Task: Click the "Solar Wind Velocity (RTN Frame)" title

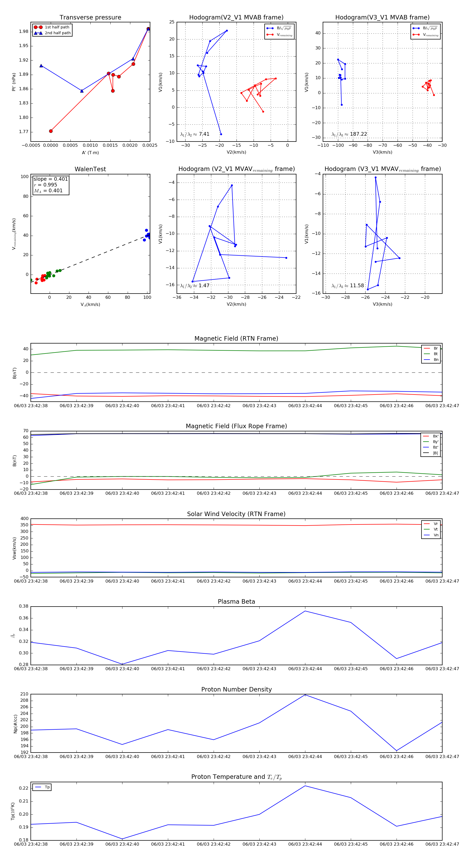Action: (x=236, y=514)
